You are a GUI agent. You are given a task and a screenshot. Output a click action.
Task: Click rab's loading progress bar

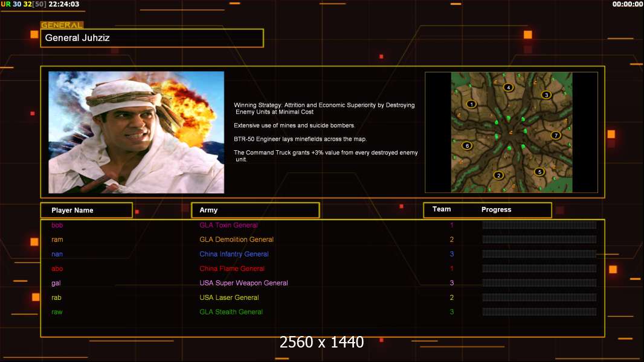click(x=539, y=297)
